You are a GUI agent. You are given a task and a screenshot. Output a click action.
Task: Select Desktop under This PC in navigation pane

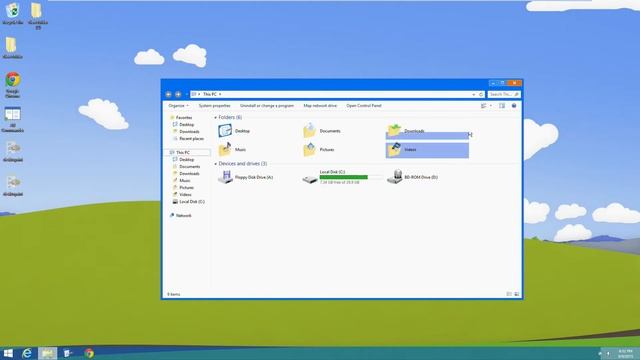pos(183,160)
